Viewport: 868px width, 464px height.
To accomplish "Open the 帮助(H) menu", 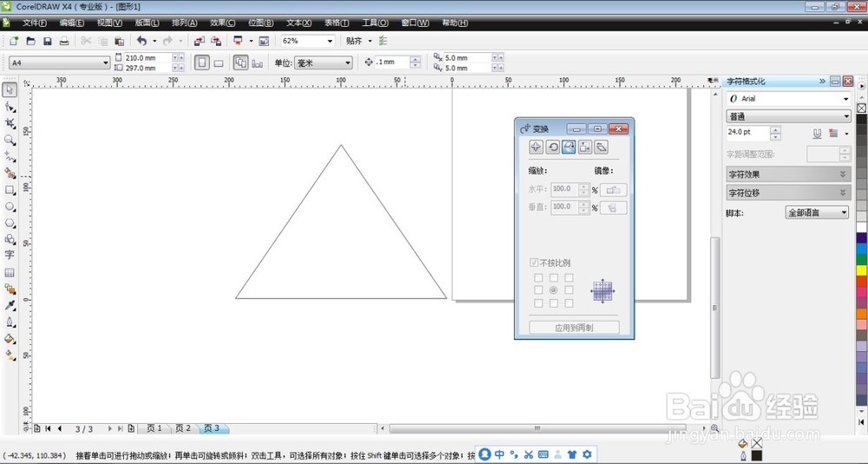I will pyautogui.click(x=455, y=23).
